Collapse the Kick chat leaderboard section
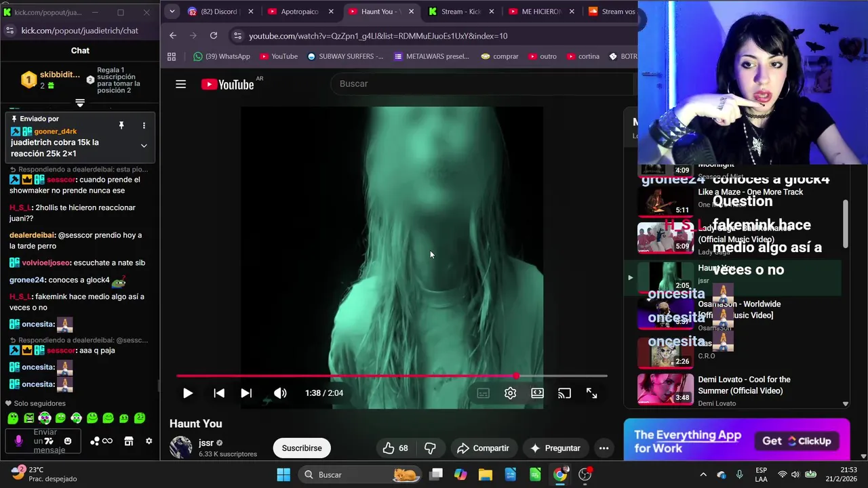 80,103
